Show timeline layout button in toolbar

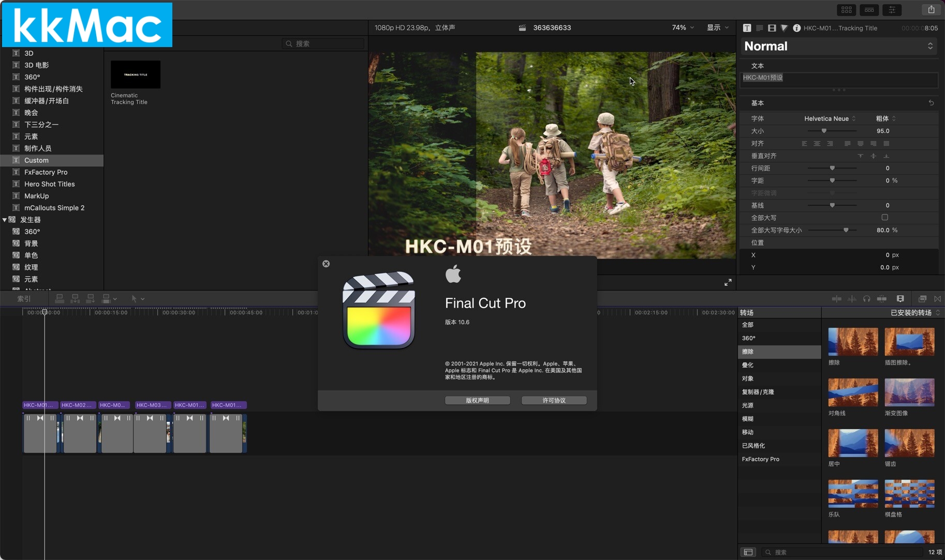pos(869,9)
